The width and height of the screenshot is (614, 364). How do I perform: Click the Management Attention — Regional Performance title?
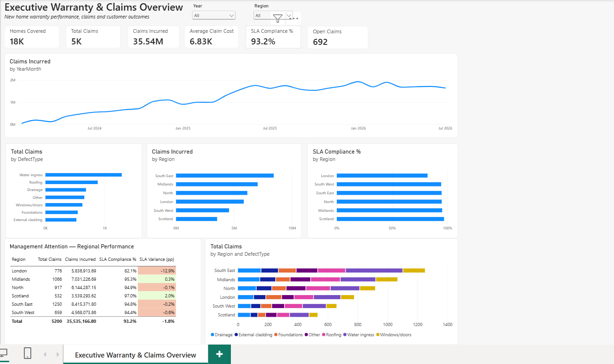72,247
